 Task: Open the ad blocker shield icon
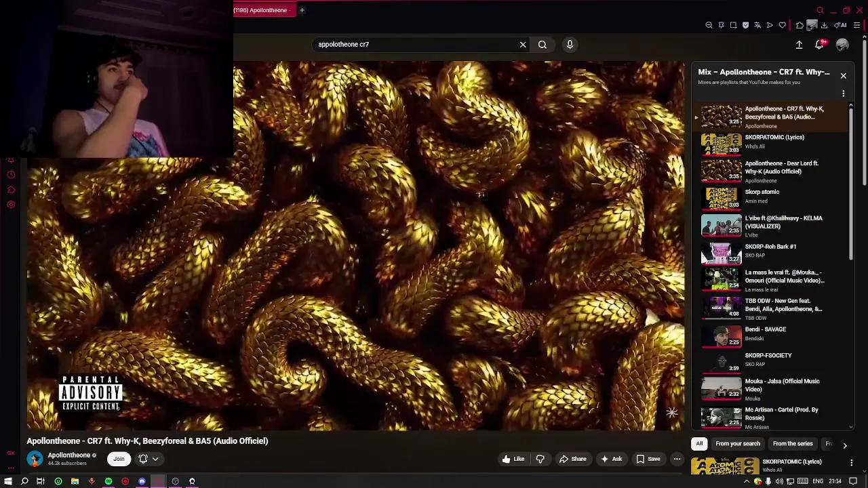745,25
